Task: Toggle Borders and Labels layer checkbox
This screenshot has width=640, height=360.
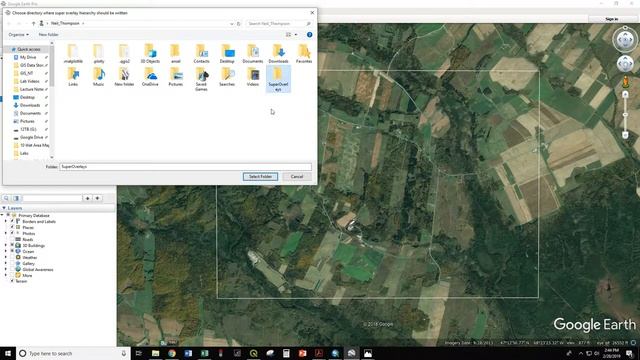Action: click(12, 221)
